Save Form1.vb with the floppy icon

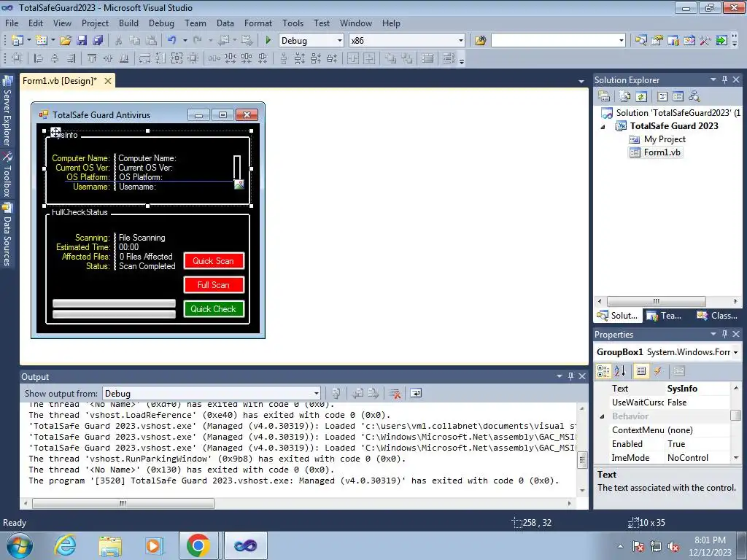pos(82,41)
